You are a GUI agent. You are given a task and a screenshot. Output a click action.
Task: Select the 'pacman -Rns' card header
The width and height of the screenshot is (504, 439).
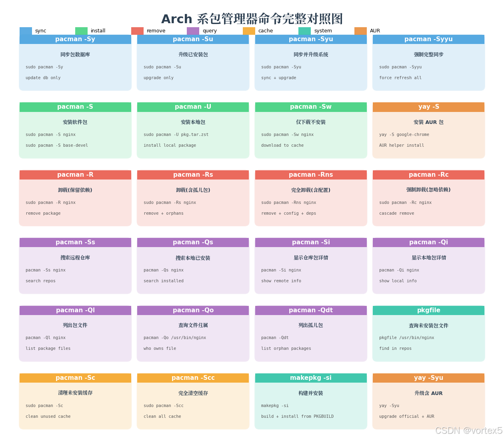[311, 175]
